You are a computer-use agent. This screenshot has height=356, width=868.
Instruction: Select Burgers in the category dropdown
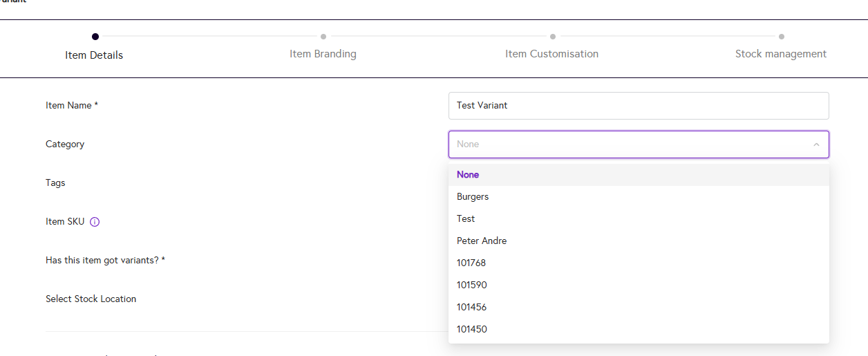pyautogui.click(x=473, y=197)
